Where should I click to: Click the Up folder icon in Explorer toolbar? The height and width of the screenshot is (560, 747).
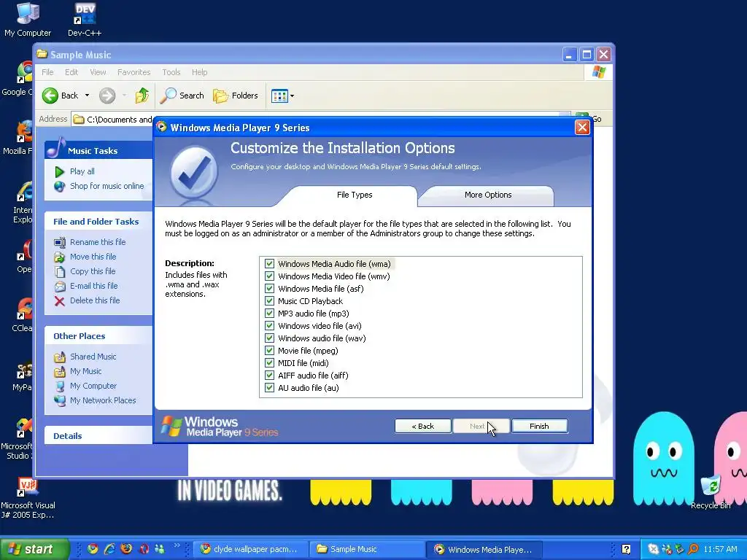pyautogui.click(x=142, y=96)
